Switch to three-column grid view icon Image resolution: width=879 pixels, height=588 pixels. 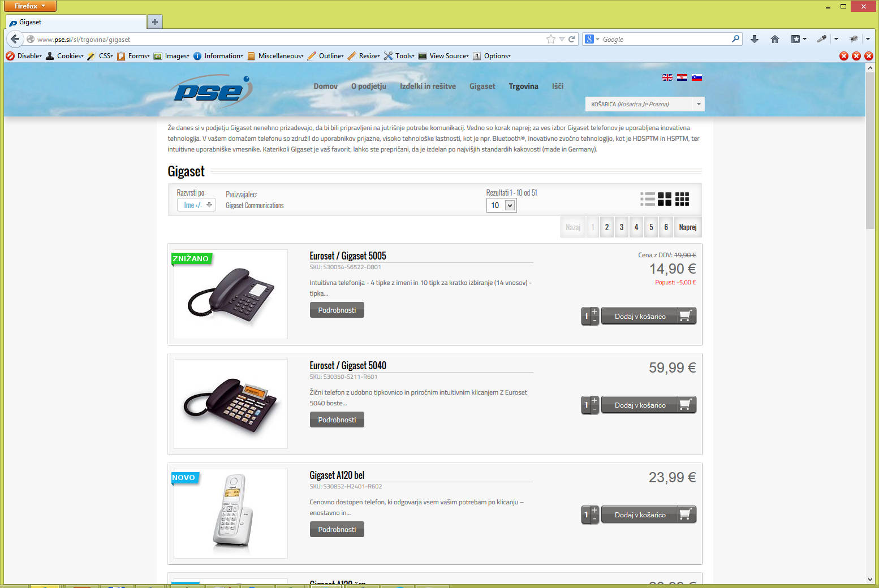pos(682,199)
